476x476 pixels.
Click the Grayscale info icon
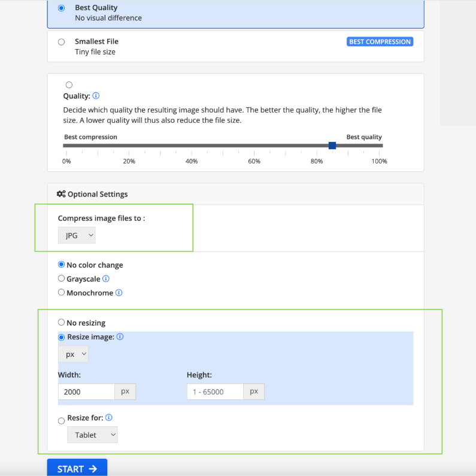click(x=106, y=279)
